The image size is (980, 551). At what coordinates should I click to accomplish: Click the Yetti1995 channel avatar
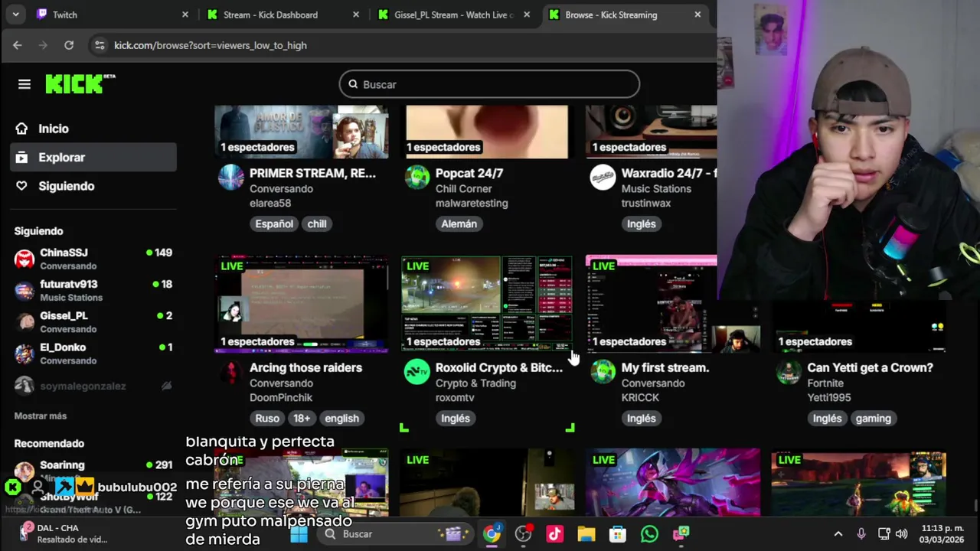pyautogui.click(x=789, y=372)
